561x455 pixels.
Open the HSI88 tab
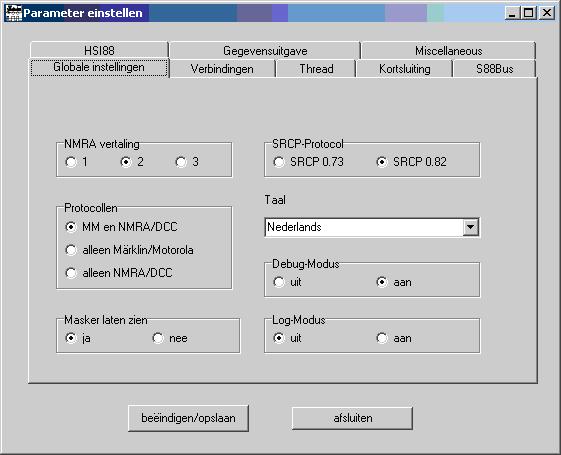pyautogui.click(x=99, y=50)
